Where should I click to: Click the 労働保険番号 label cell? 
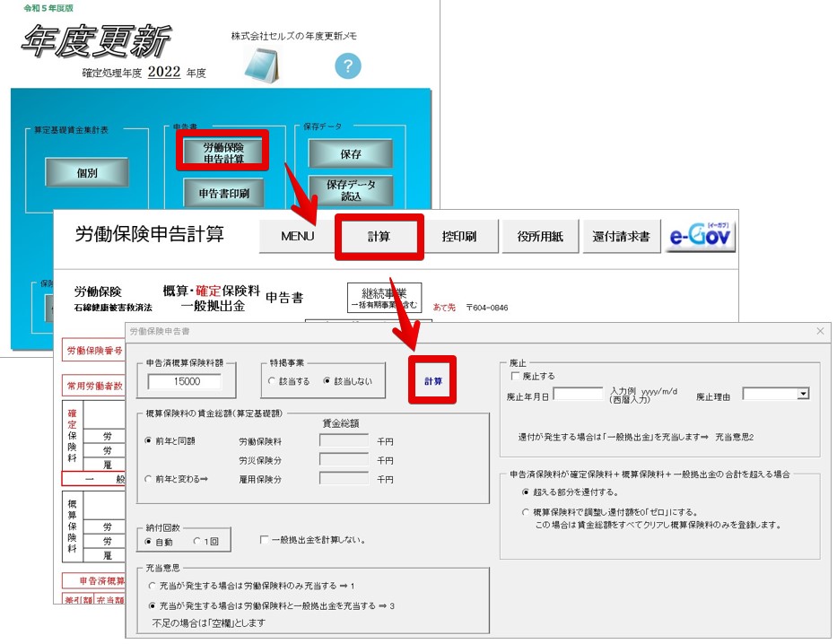94,351
